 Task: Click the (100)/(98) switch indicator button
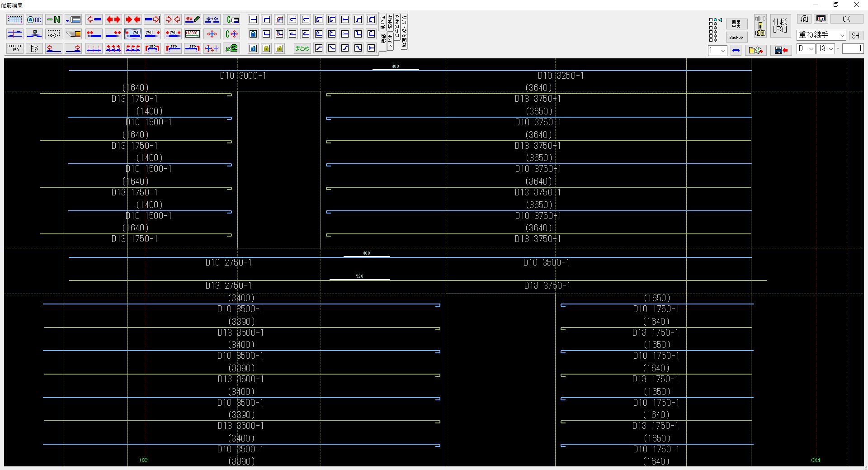click(x=760, y=26)
